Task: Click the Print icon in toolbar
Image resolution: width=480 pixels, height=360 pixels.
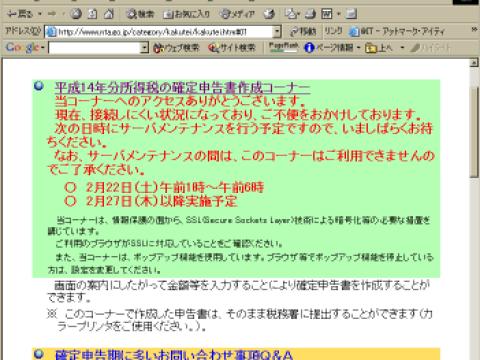Action: pos(310,14)
